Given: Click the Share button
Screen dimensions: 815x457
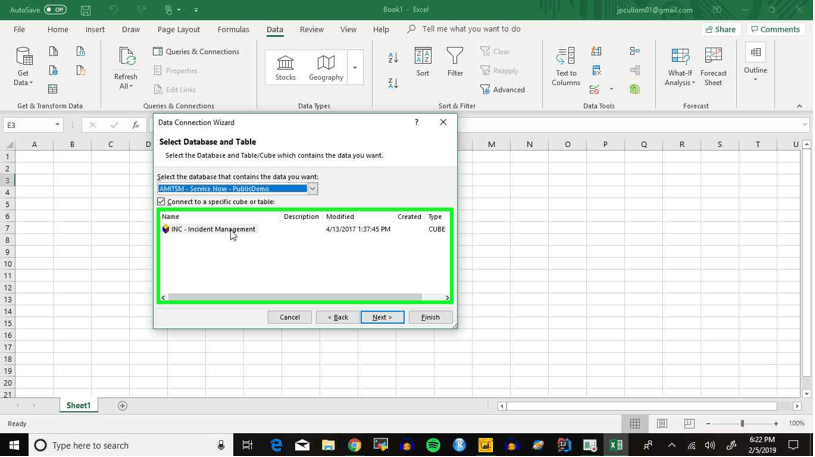Looking at the screenshot, I should [720, 30].
